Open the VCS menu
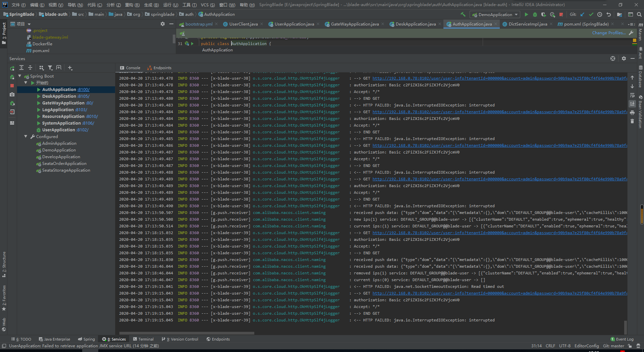The height and width of the screenshot is (352, 644). [x=208, y=5]
